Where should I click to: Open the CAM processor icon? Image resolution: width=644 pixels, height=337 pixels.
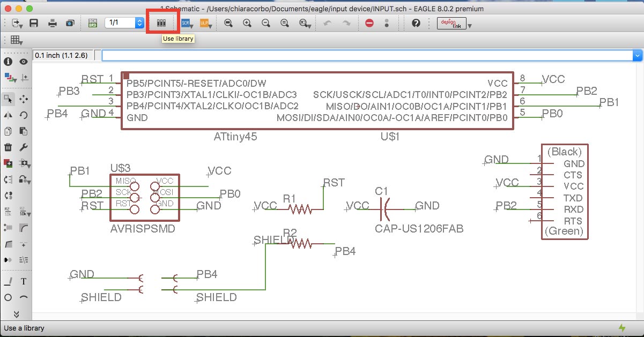pos(70,23)
